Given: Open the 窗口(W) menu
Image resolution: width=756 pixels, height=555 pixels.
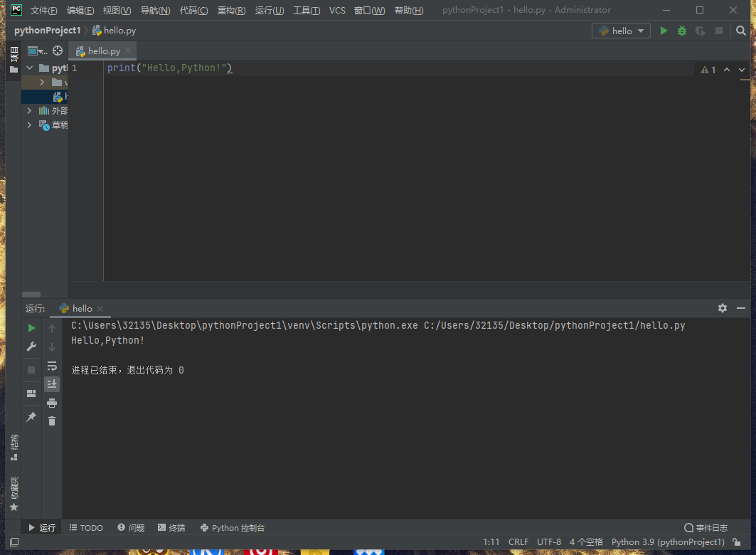Looking at the screenshot, I should pos(369,10).
